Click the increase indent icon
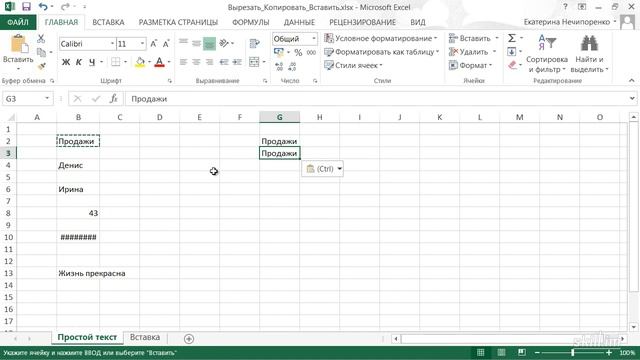The height and width of the screenshot is (360, 640). coord(237,62)
